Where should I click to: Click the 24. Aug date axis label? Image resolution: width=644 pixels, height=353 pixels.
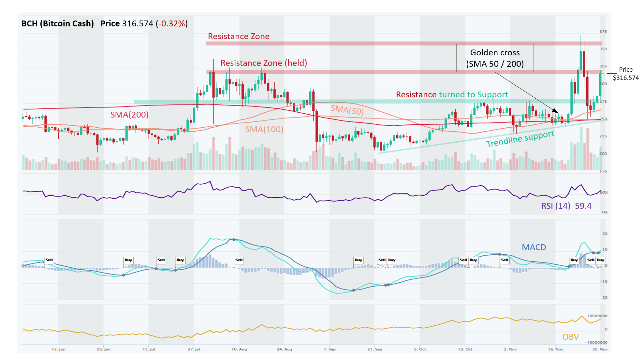pos(284,349)
